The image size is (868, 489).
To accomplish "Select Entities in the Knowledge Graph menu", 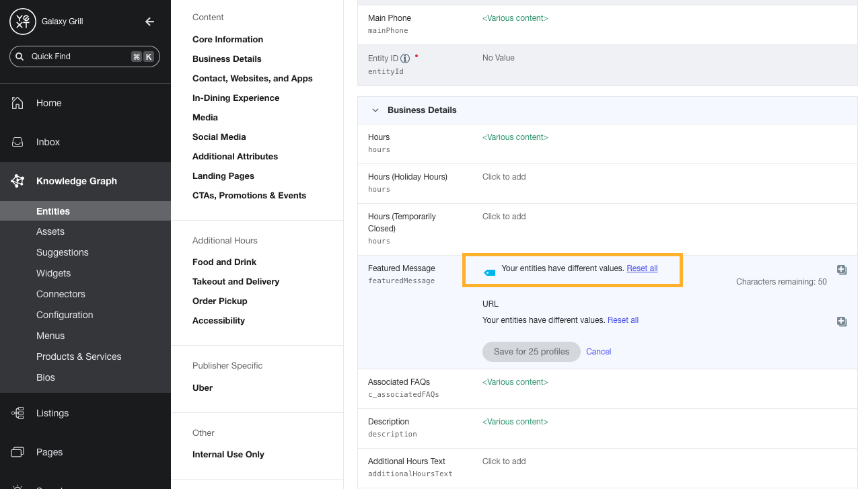I will [x=53, y=211].
